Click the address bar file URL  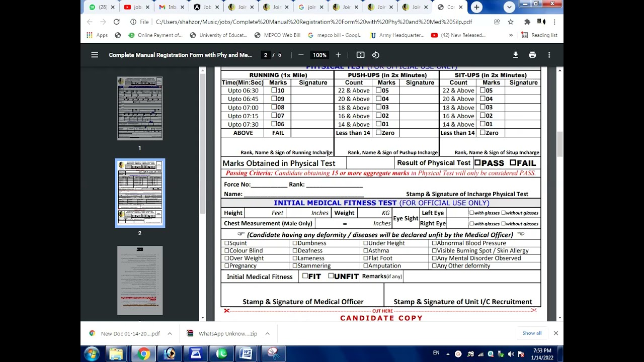(x=314, y=22)
